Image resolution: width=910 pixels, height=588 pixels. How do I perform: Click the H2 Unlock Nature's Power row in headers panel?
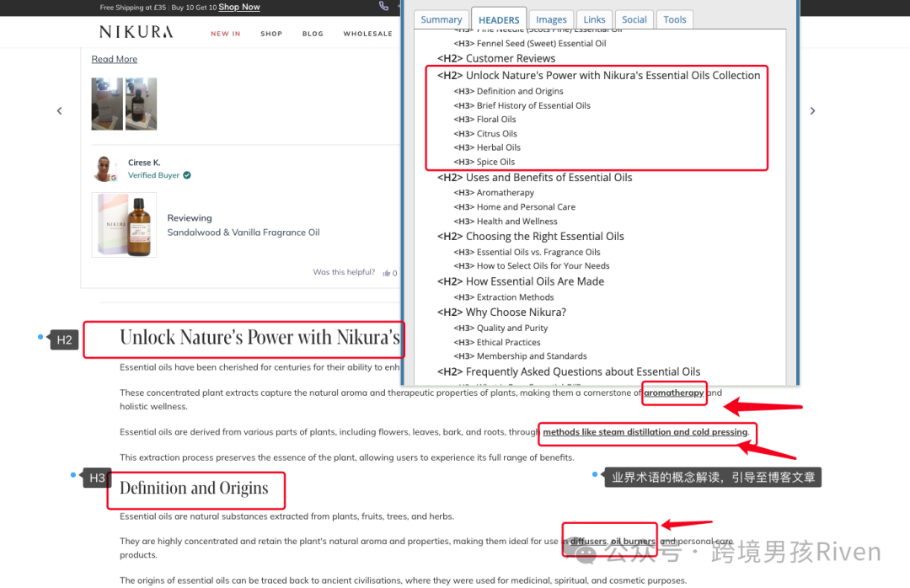598,76
